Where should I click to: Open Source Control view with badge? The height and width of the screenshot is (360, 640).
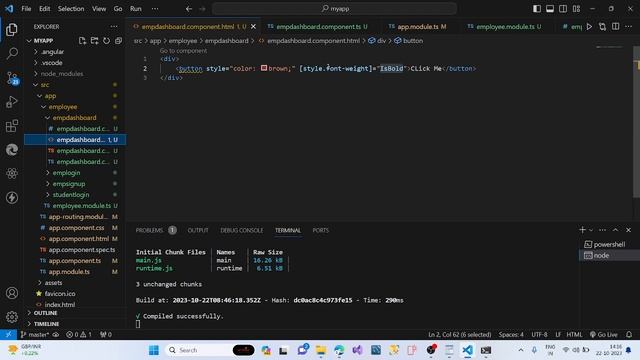[x=12, y=78]
